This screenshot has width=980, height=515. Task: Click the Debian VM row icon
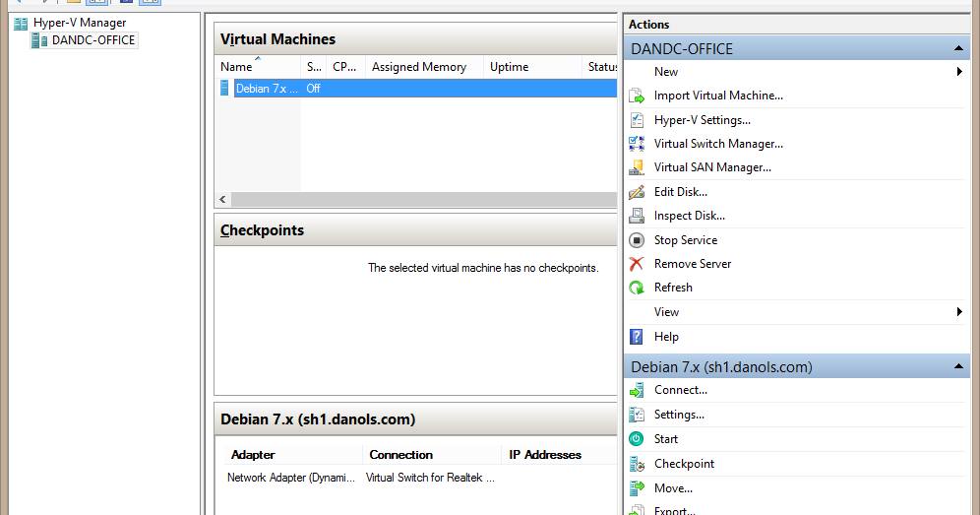[224, 89]
